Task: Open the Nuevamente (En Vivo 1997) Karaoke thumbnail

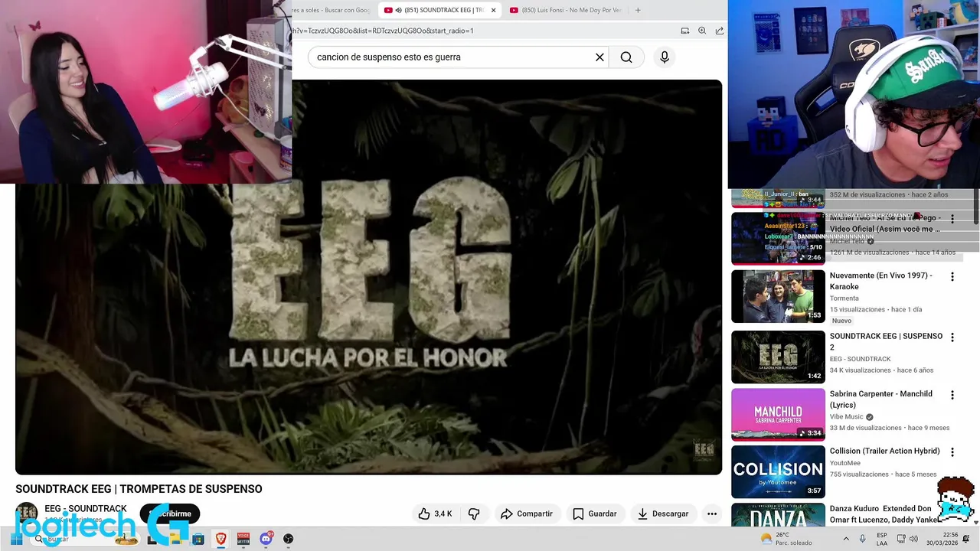Action: (778, 296)
